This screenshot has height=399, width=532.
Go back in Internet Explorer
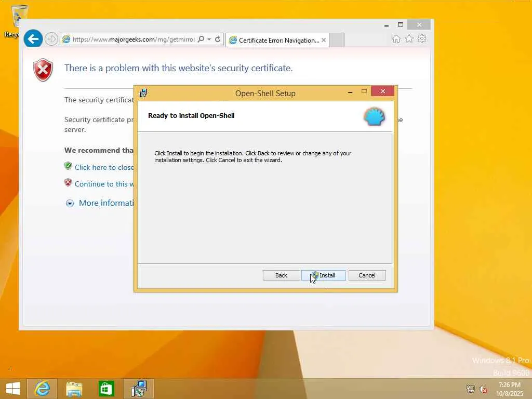click(33, 39)
